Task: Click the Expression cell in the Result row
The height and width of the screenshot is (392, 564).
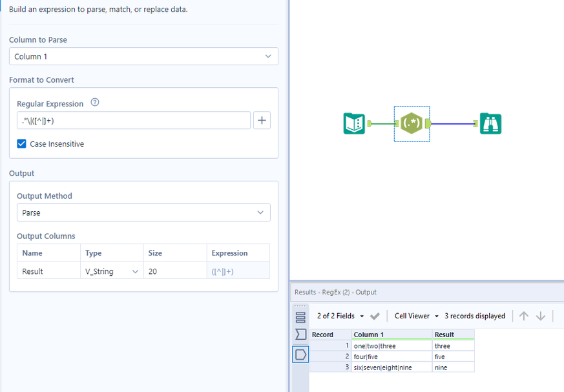Action: pos(238,271)
